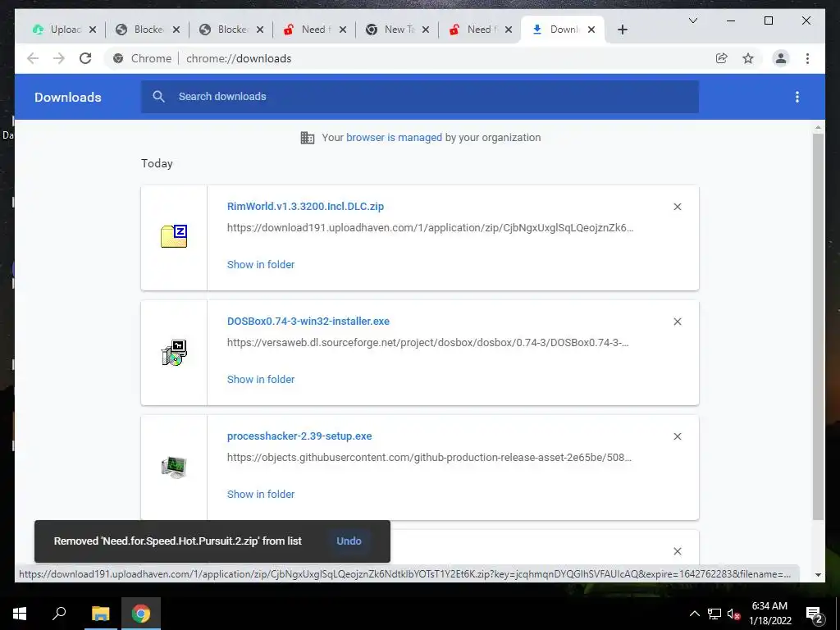This screenshot has width=840, height=630.
Task: Open the Windows Start menu
Action: tap(20, 614)
